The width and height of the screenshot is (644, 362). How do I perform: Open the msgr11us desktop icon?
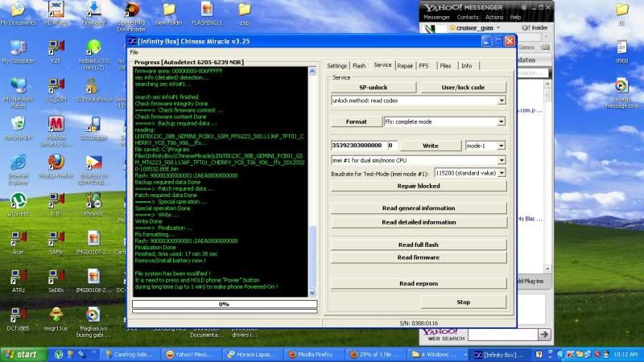point(56,319)
